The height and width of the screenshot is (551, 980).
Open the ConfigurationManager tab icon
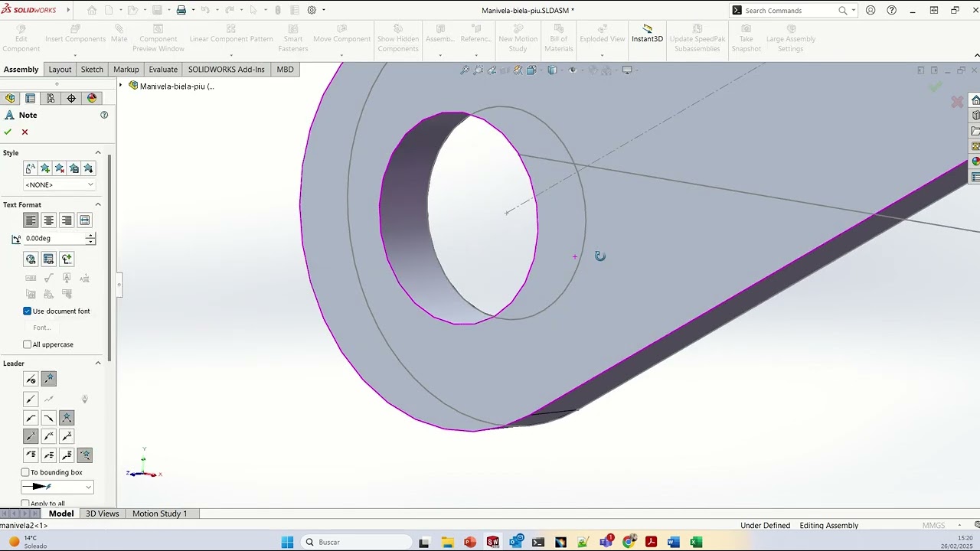point(51,98)
